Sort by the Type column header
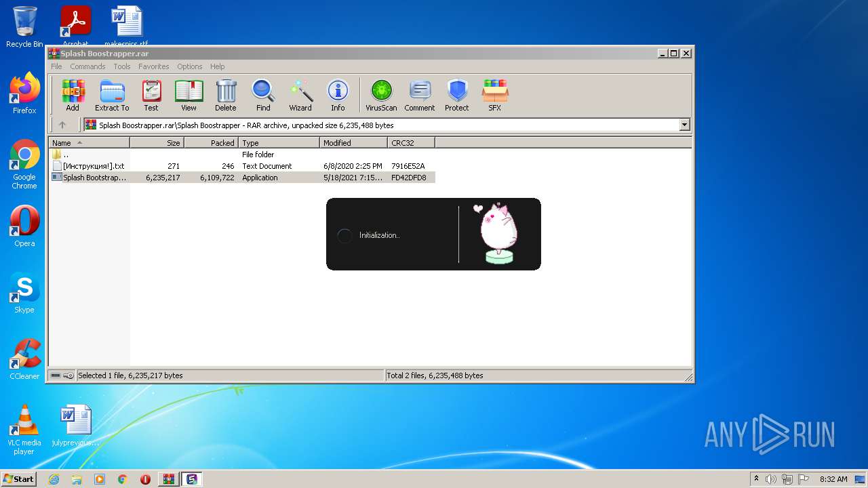 tap(279, 143)
